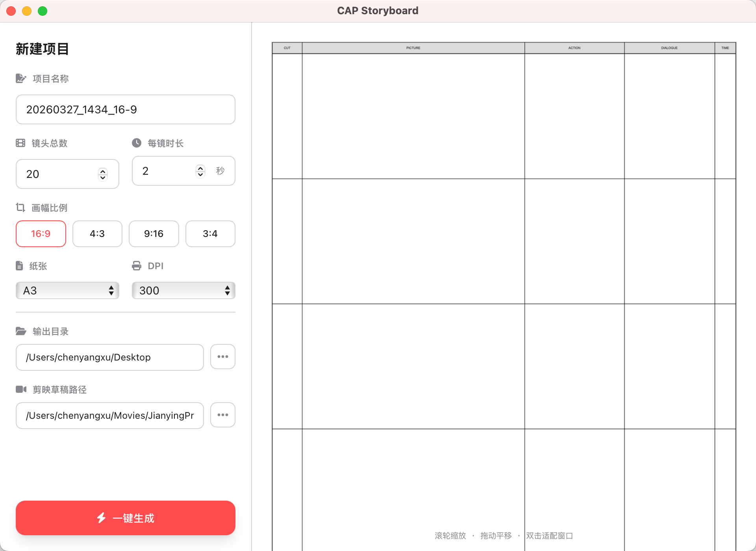Click the folder icon beside 输出目录
Viewport: 756px width, 551px height.
coord(21,331)
